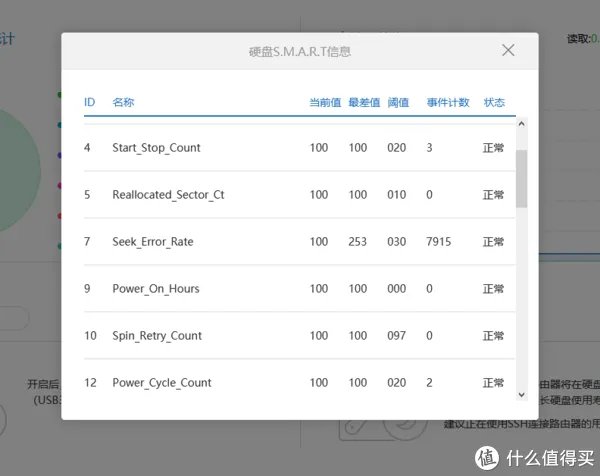Click event count 2 in Power_Cycle_Count row

click(x=429, y=383)
